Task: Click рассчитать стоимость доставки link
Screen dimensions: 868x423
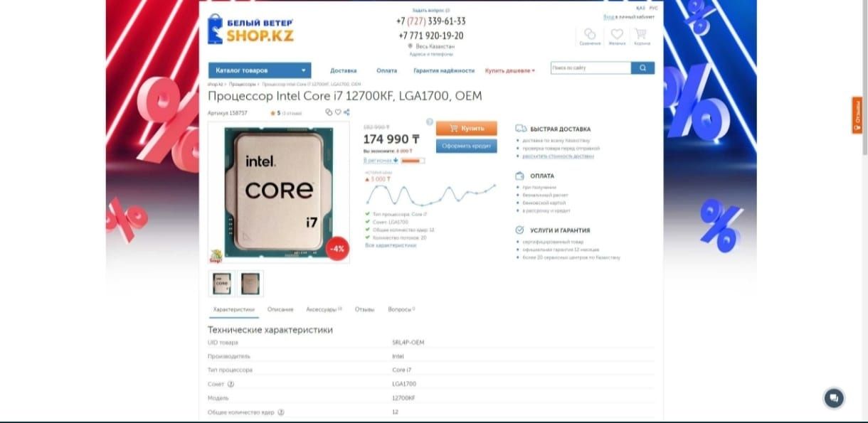Action: point(558,156)
